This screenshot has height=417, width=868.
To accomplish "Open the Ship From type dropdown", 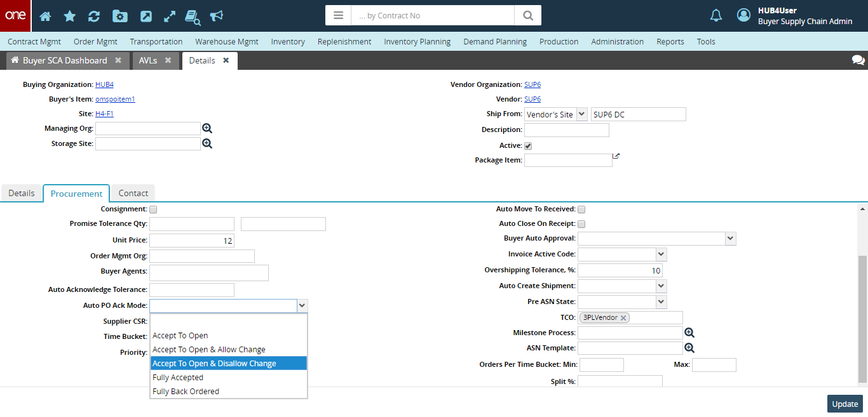I will click(582, 114).
